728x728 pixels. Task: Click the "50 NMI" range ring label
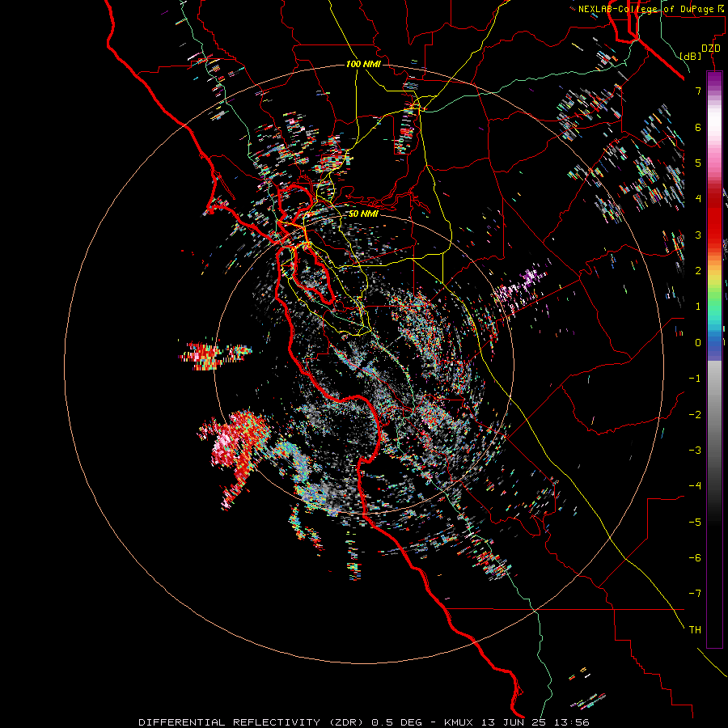click(x=363, y=214)
